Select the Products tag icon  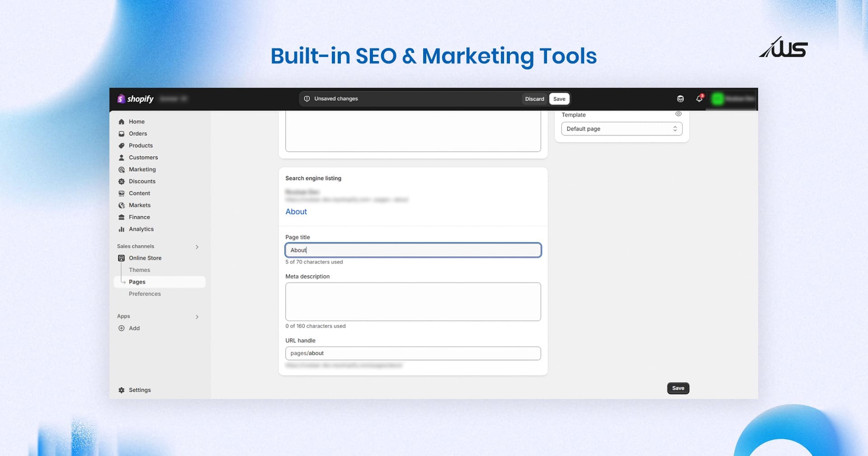click(121, 146)
